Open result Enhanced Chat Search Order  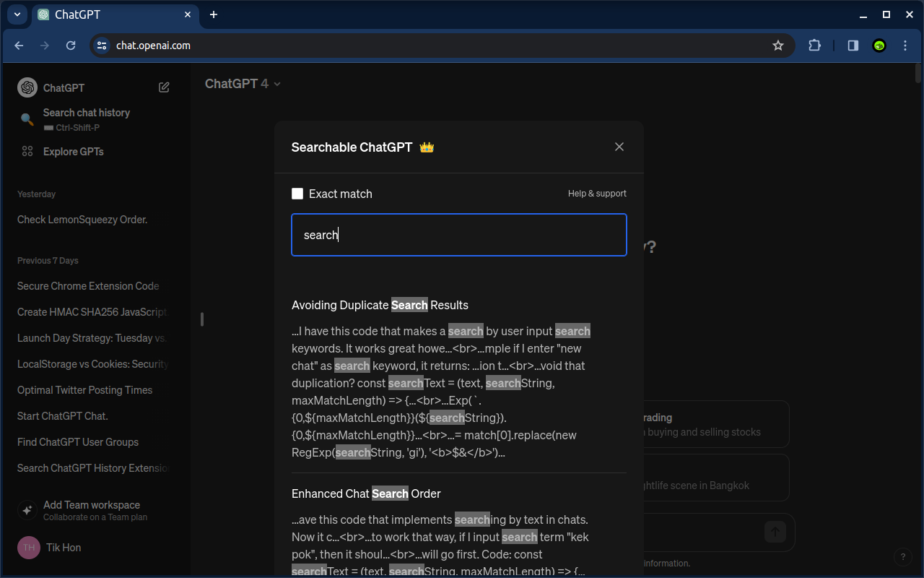click(x=366, y=493)
